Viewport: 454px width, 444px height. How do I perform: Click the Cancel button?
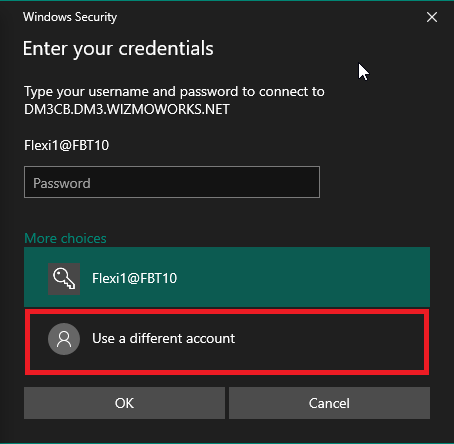329,403
